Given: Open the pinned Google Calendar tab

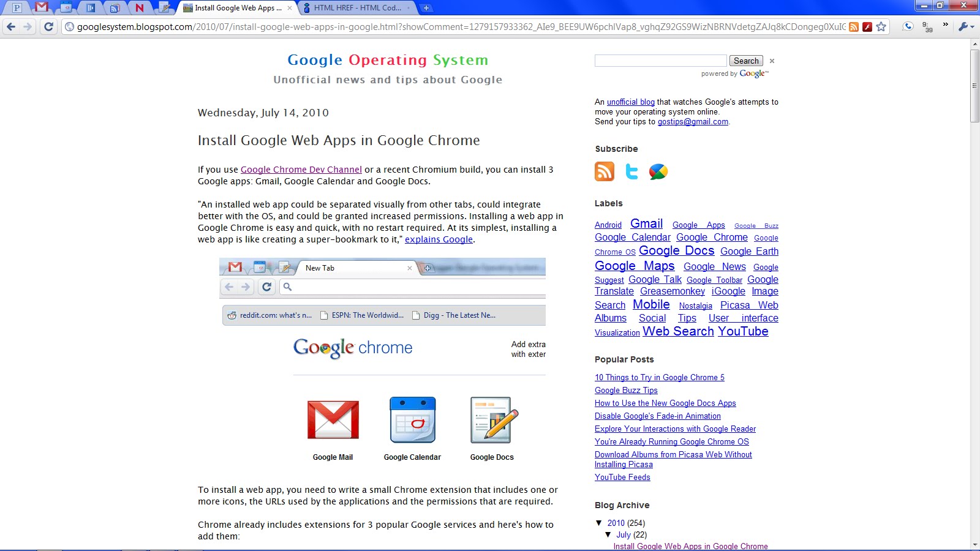Looking at the screenshot, I should [66, 8].
